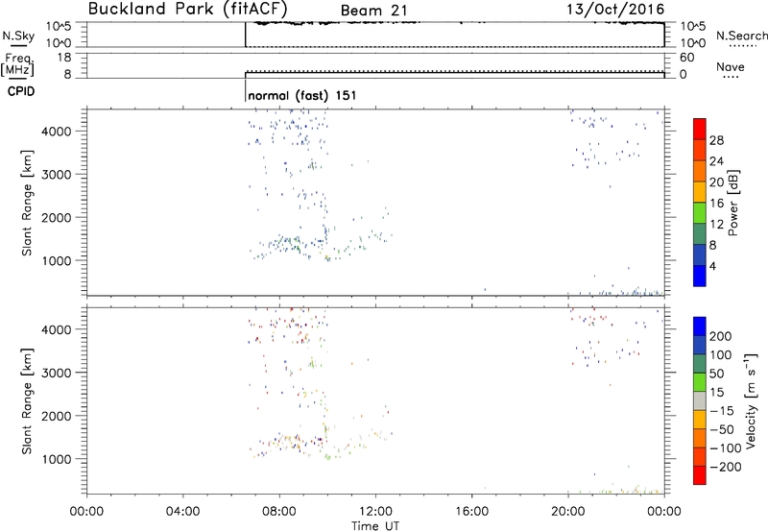This screenshot has width=768, height=532.
Task: Click the Nave dotted line legend sample
Action: [731, 77]
